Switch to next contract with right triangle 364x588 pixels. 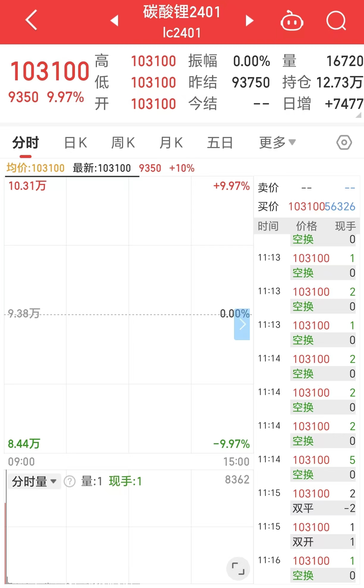[249, 21]
